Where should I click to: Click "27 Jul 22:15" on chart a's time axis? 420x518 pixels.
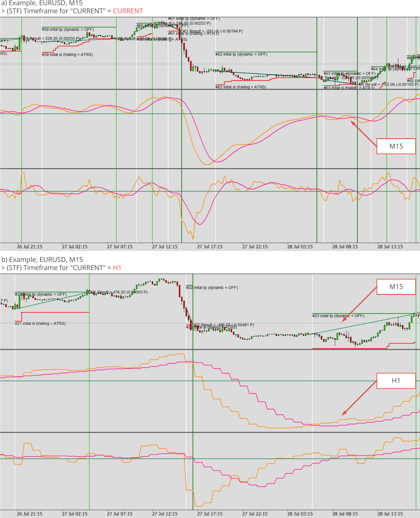click(255, 247)
